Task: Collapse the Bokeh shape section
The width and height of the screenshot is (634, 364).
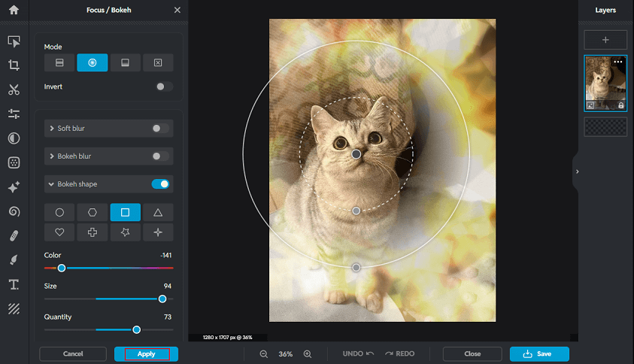Action: pos(51,184)
